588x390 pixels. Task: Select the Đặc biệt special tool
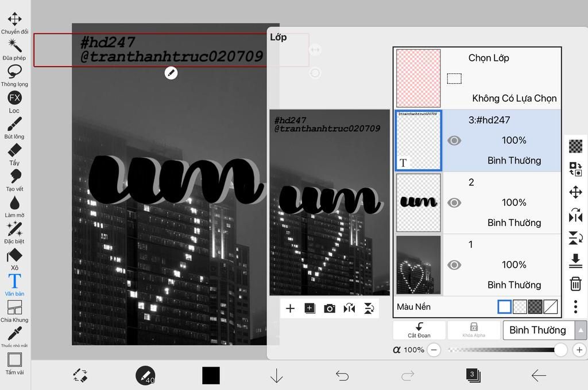(14, 233)
